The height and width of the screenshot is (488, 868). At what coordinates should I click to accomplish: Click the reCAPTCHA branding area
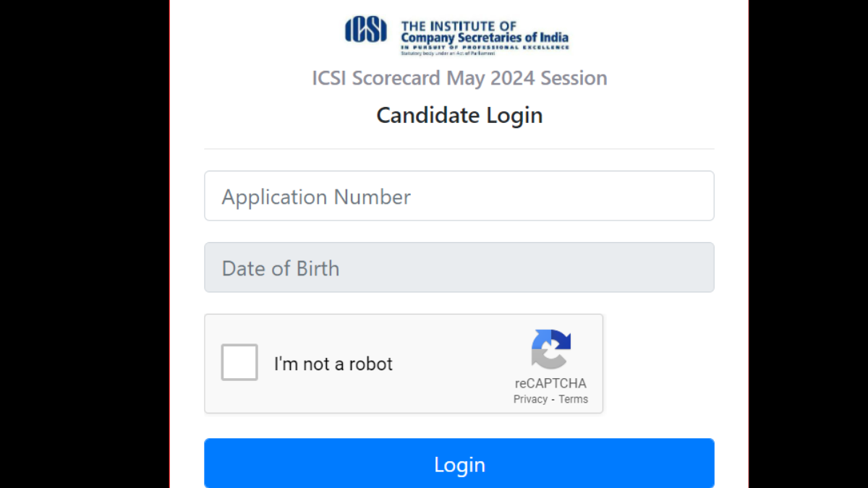click(x=551, y=365)
